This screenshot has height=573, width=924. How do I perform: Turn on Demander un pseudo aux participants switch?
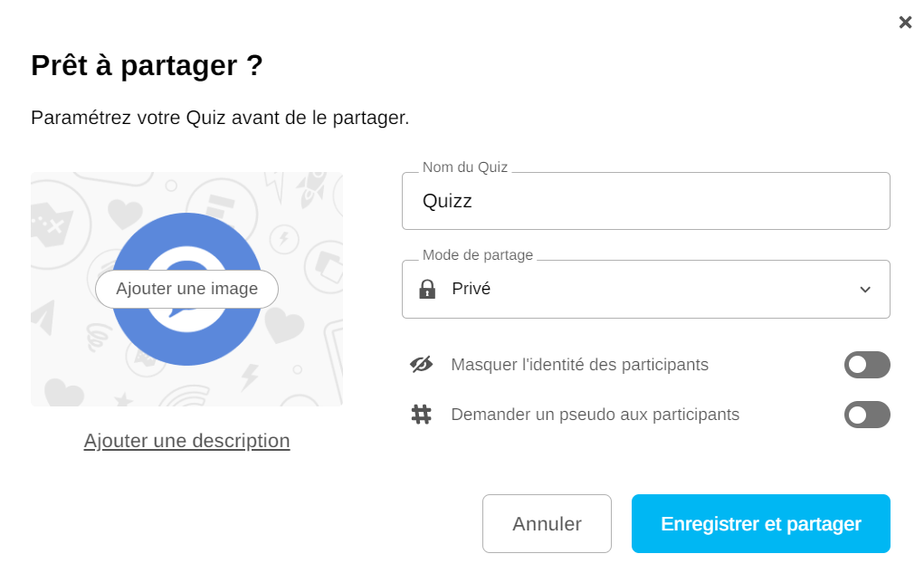pos(866,415)
